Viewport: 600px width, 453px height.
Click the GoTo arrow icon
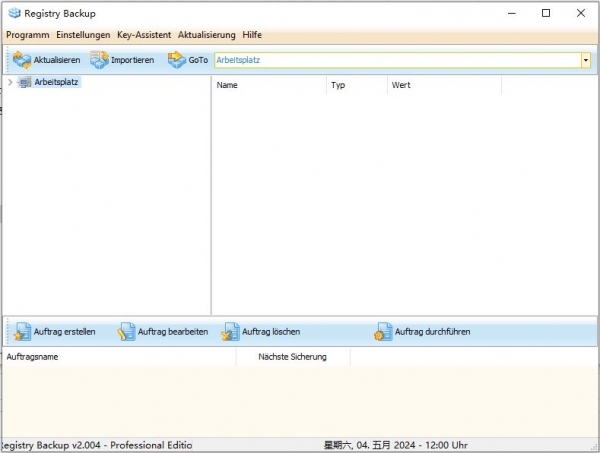point(177,60)
